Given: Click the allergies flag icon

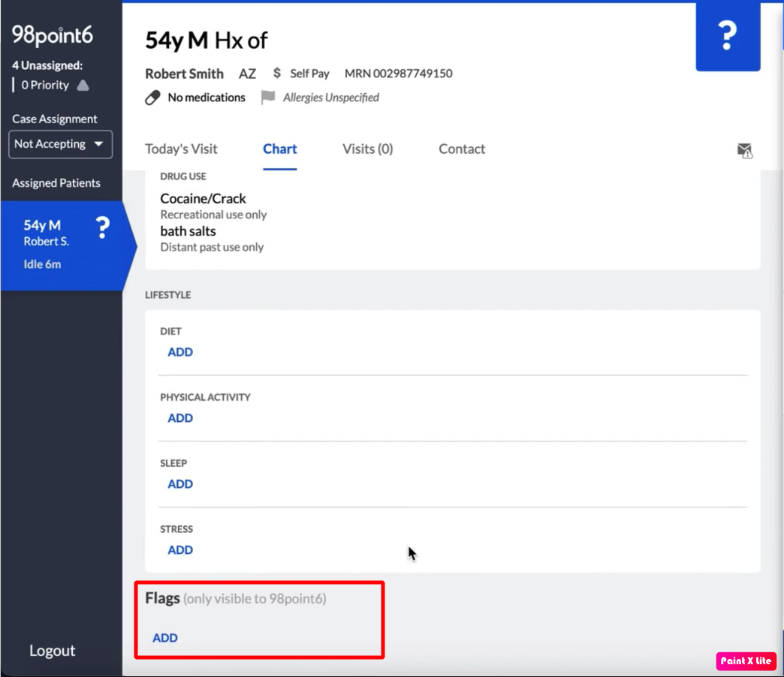Looking at the screenshot, I should pyautogui.click(x=268, y=98).
